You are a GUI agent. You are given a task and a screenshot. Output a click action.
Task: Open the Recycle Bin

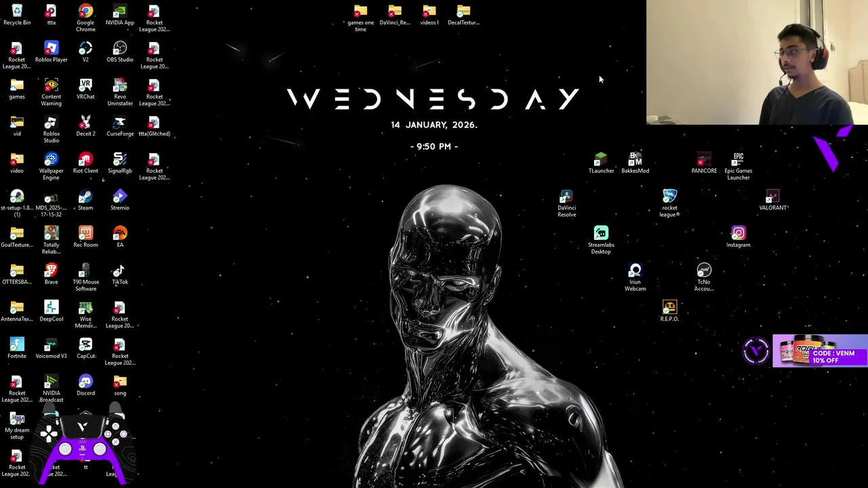[x=17, y=15]
